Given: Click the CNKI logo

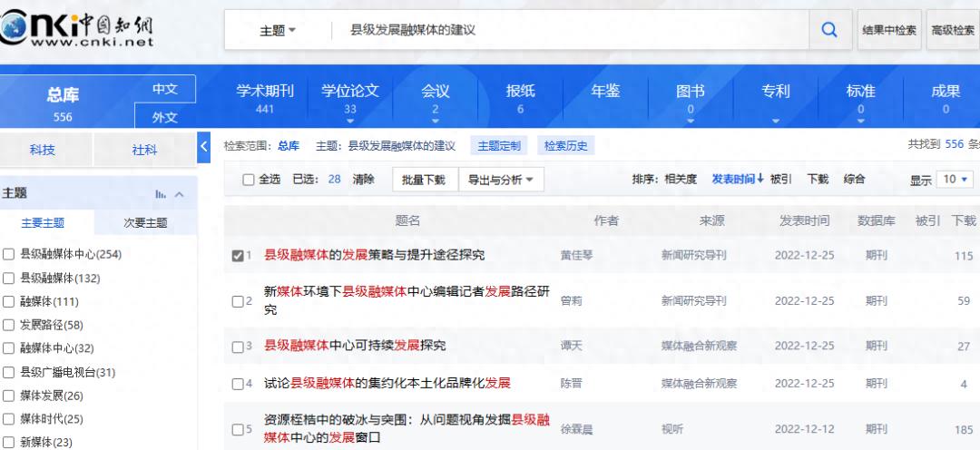Looking at the screenshot, I should (77, 28).
